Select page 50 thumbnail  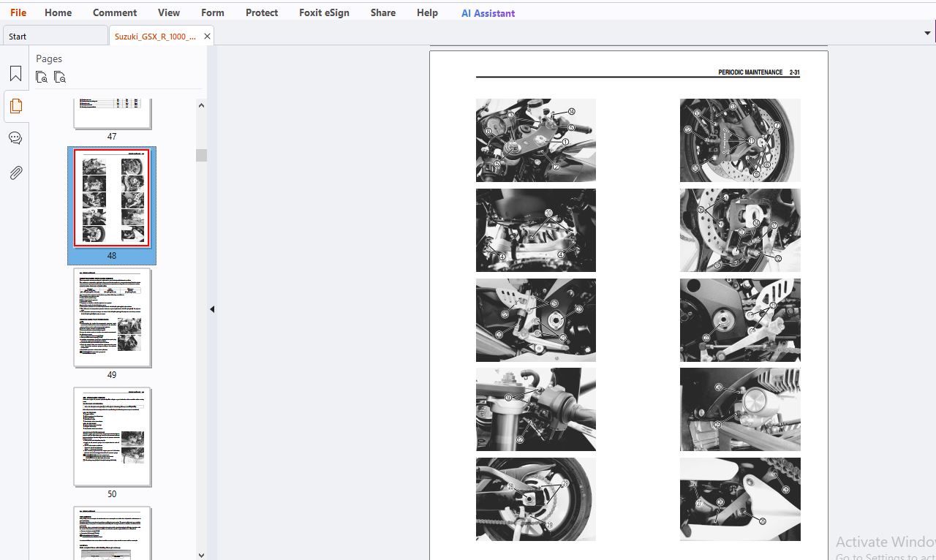pos(112,437)
